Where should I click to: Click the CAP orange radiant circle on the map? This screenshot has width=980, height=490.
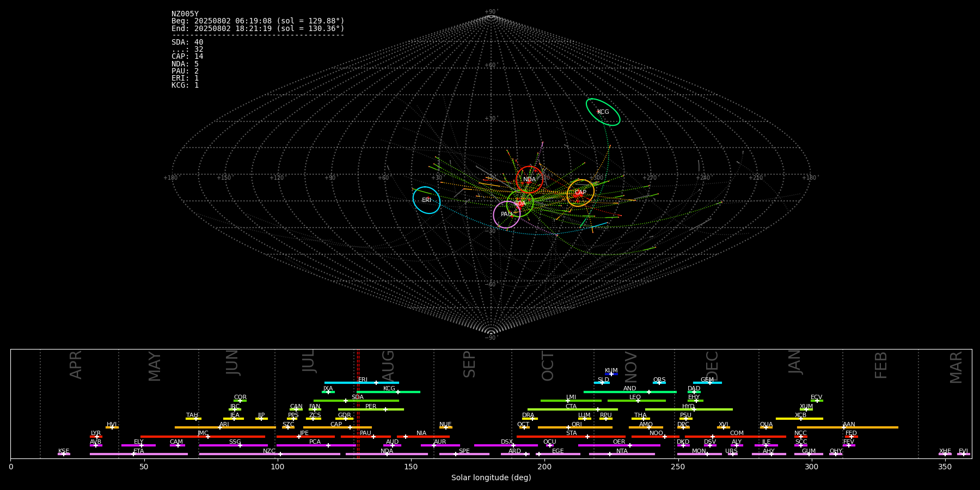(x=580, y=193)
